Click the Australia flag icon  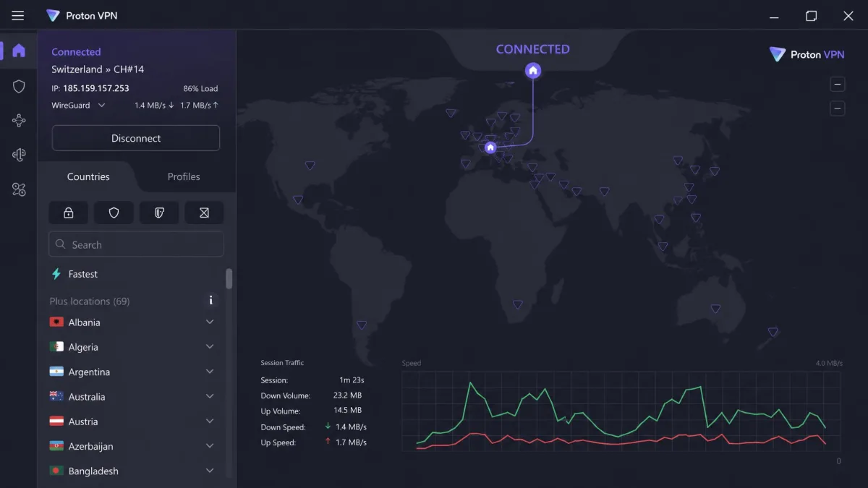point(56,396)
